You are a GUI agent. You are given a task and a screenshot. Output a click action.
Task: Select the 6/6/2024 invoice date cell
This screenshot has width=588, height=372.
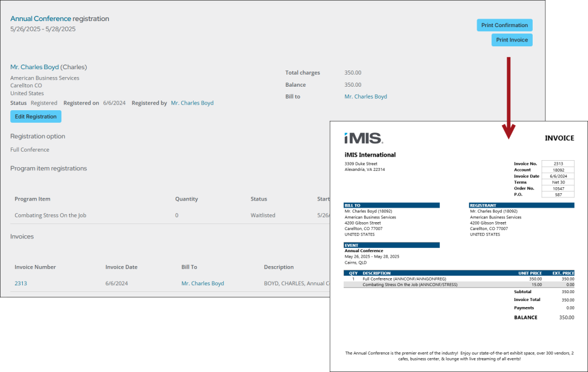tap(117, 283)
